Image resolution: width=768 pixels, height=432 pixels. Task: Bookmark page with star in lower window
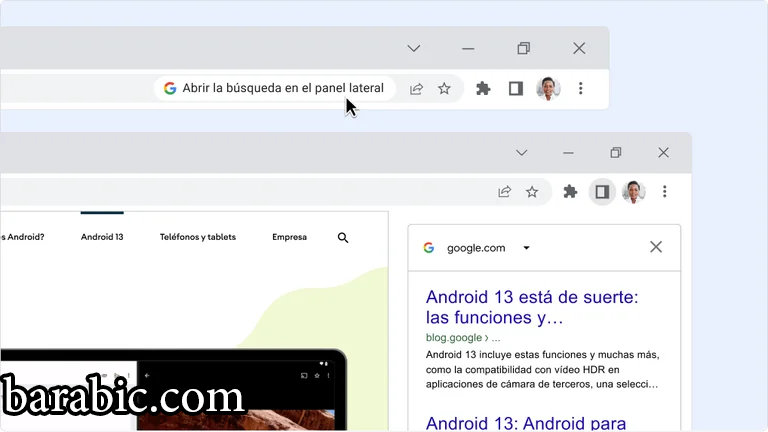tap(532, 191)
